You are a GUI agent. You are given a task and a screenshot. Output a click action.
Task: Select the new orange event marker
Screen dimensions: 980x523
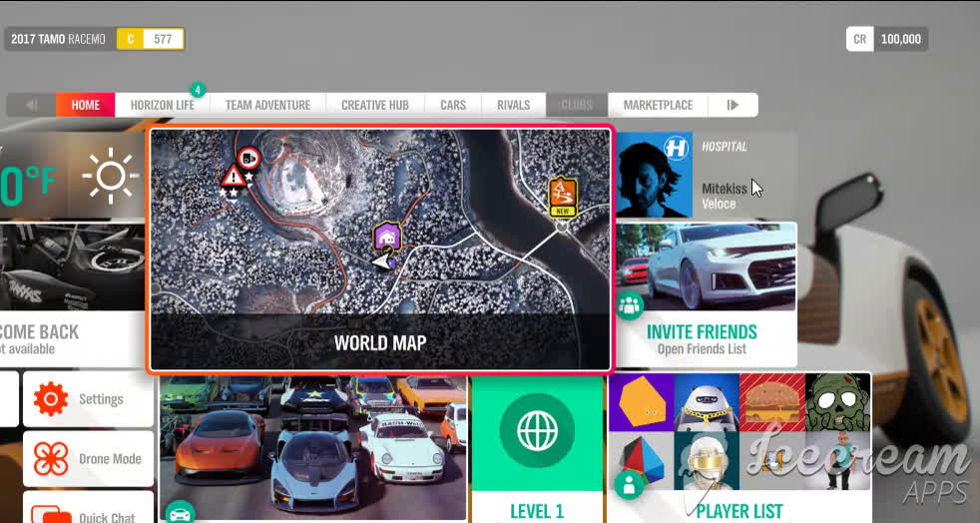[563, 197]
